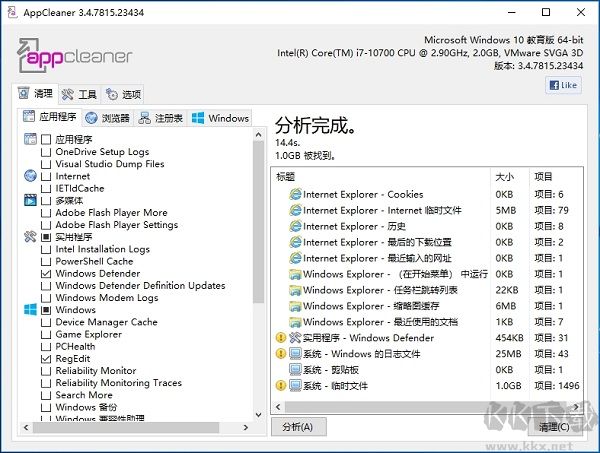Uncheck the Windows Defender checkbox
The image size is (600, 453).
pyautogui.click(x=46, y=273)
